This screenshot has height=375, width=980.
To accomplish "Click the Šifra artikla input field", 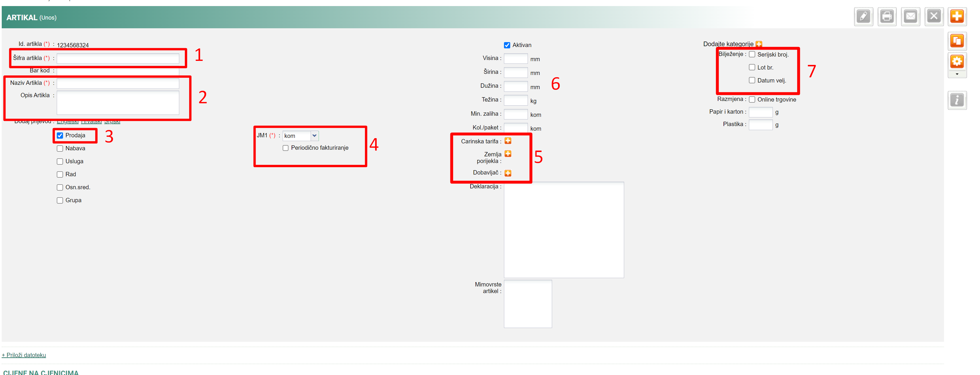I will click(x=118, y=58).
